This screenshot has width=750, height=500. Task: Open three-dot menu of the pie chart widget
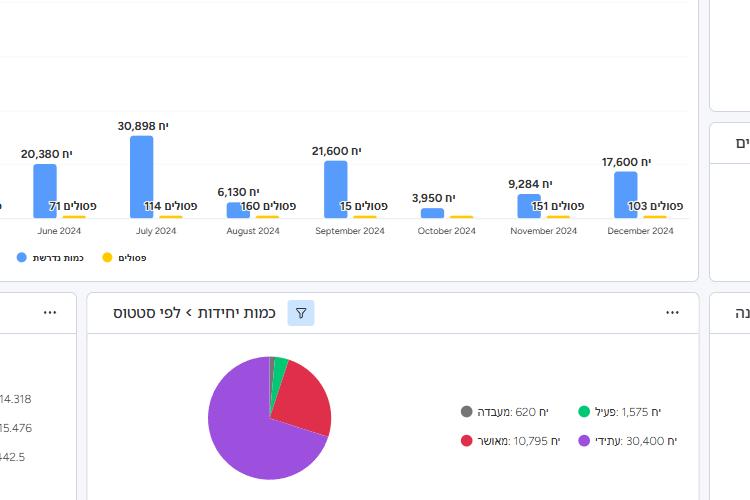(x=672, y=313)
